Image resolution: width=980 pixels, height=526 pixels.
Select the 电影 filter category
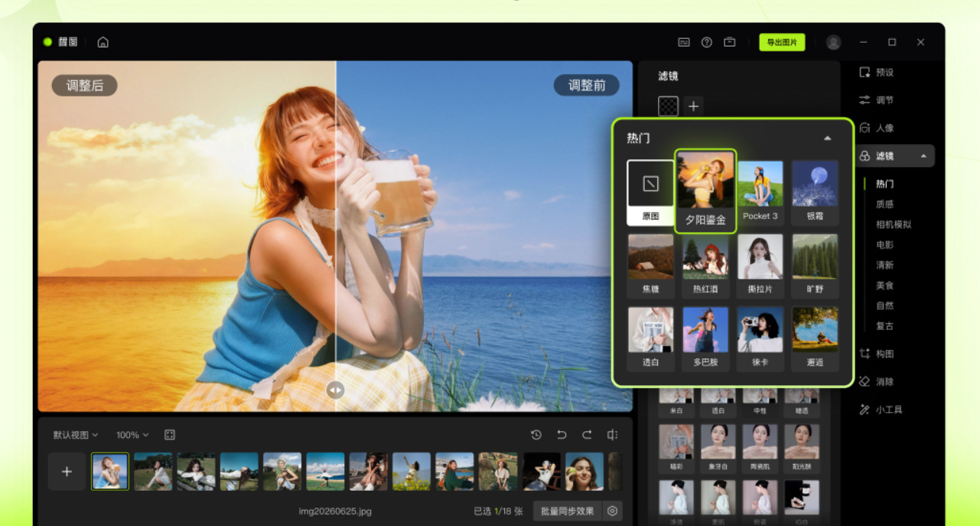884,245
